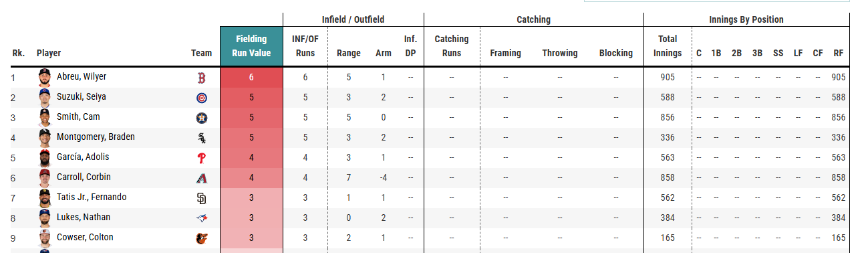The width and height of the screenshot is (868, 253).
Task: Click the Houston Astros team logo
Action: point(201,118)
